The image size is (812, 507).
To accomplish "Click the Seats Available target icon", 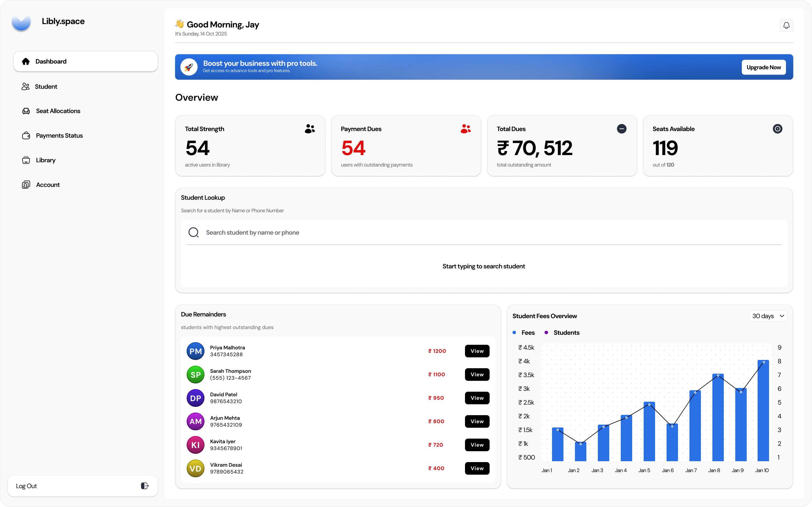I will coord(777,129).
